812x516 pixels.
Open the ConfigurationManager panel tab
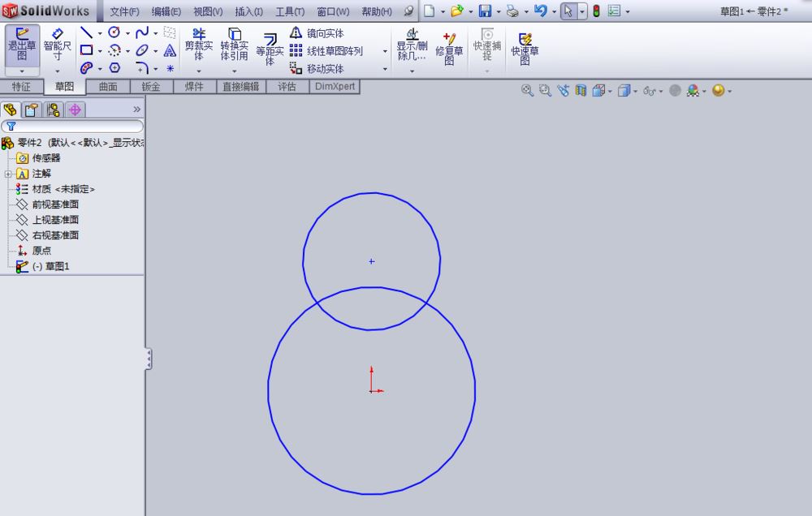pyautogui.click(x=53, y=110)
